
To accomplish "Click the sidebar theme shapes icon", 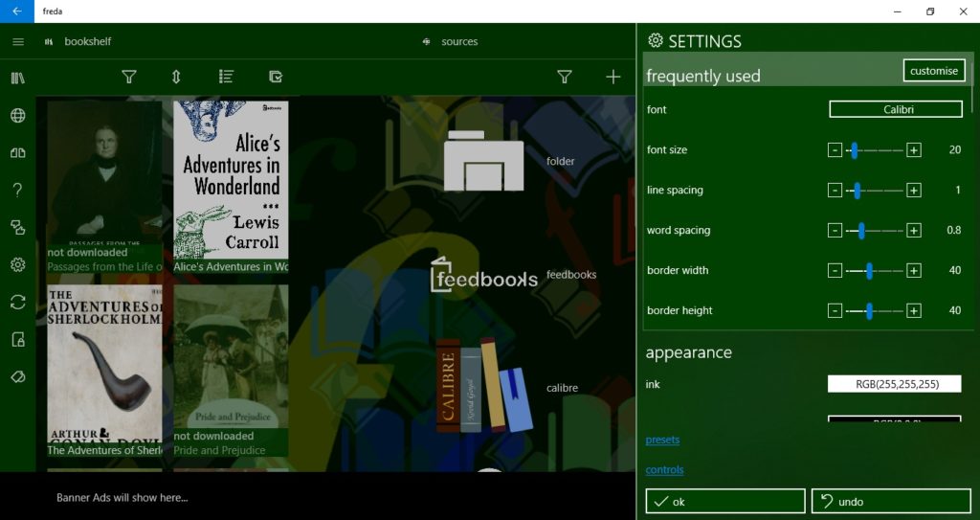I will pos(18,227).
